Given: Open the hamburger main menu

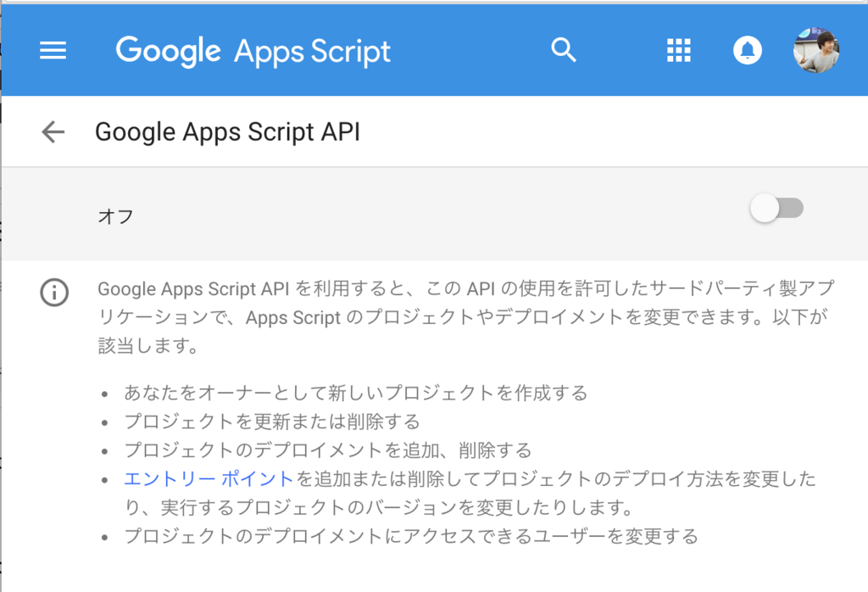Looking at the screenshot, I should pos(53,50).
